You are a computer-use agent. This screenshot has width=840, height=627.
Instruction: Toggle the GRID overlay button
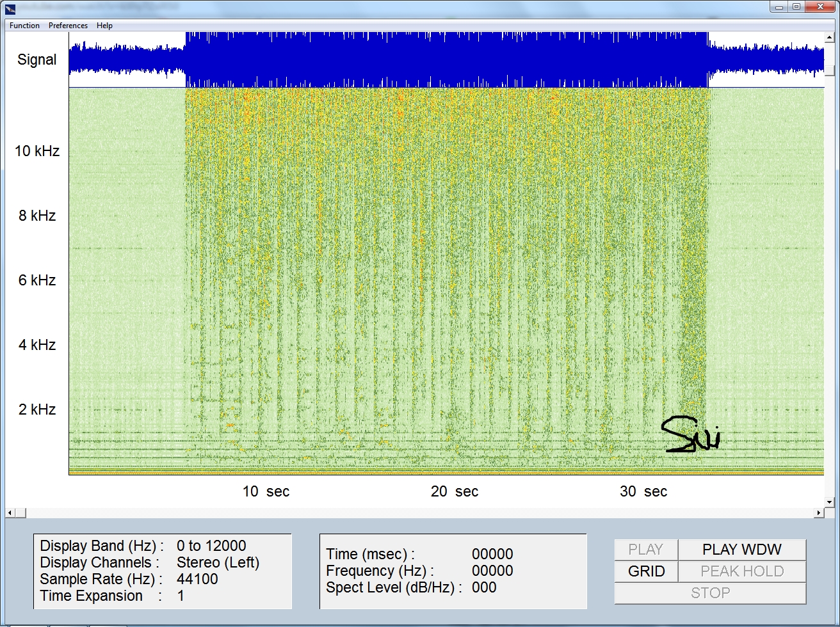point(646,571)
